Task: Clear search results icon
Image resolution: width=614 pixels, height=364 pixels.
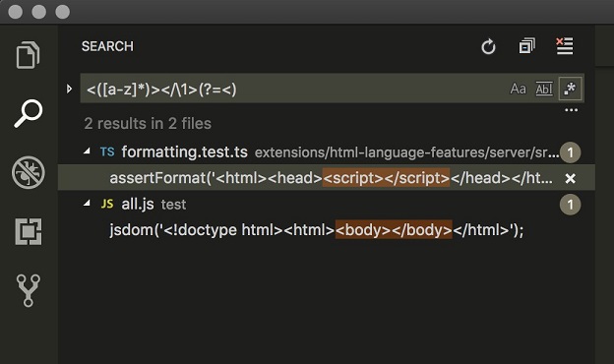Action: (565, 46)
